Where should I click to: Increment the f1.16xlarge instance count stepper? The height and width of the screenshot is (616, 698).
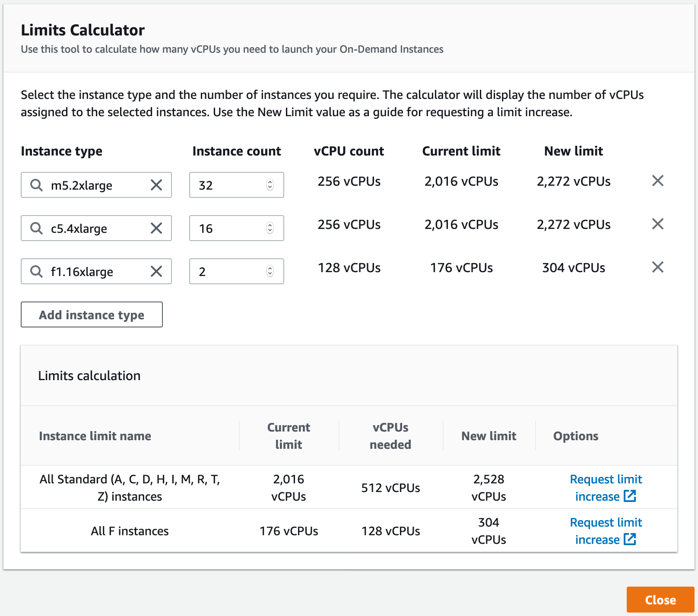(270, 269)
